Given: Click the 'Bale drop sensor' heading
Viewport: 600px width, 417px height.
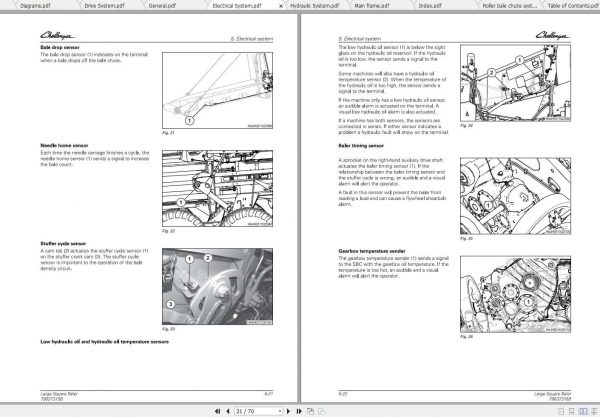Looking at the screenshot, I should click(x=60, y=47).
